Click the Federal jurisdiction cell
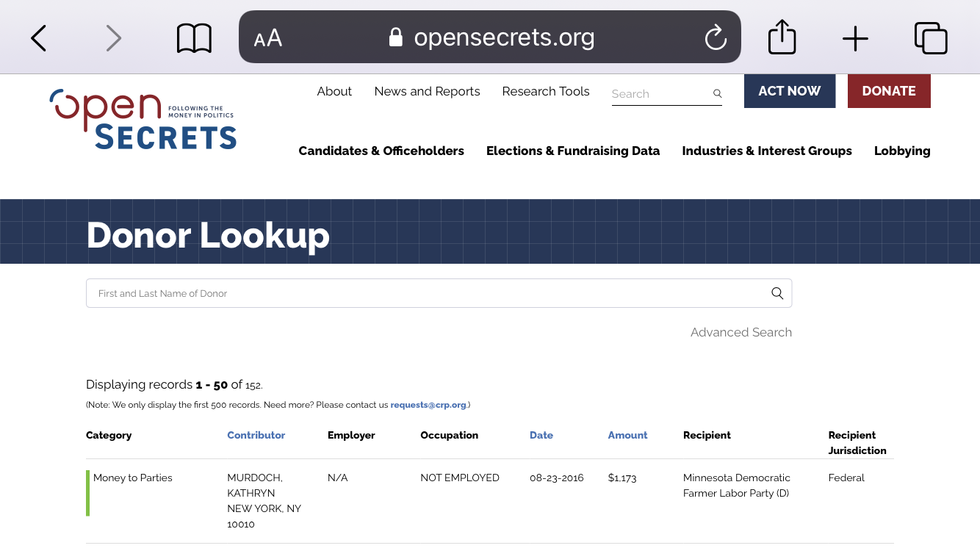The image size is (980, 551). point(846,478)
